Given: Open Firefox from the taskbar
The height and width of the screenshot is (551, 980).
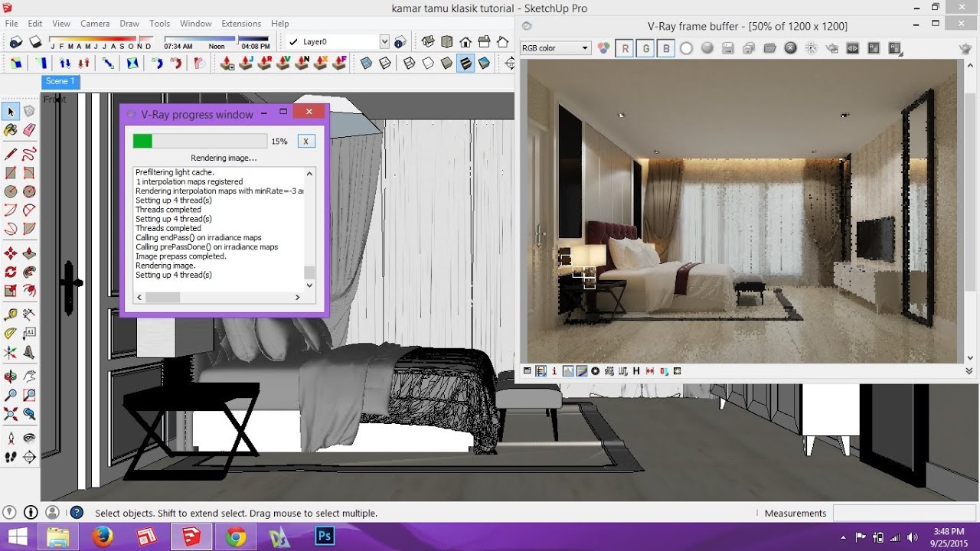Looking at the screenshot, I should [x=102, y=537].
